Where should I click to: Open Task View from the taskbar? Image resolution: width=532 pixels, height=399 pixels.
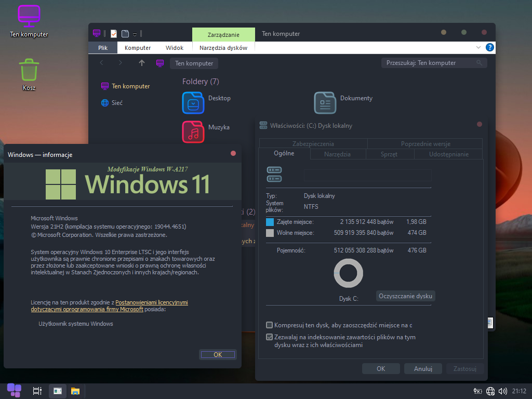(x=37, y=391)
